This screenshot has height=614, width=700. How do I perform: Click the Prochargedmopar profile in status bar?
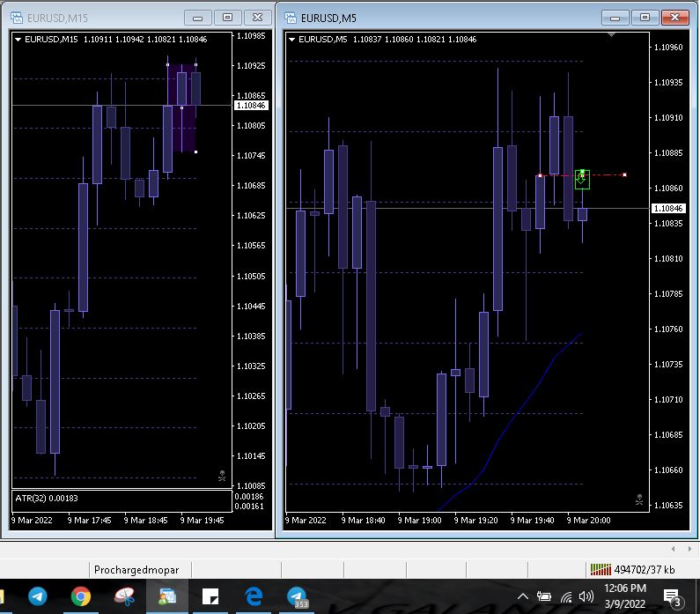[136, 569]
